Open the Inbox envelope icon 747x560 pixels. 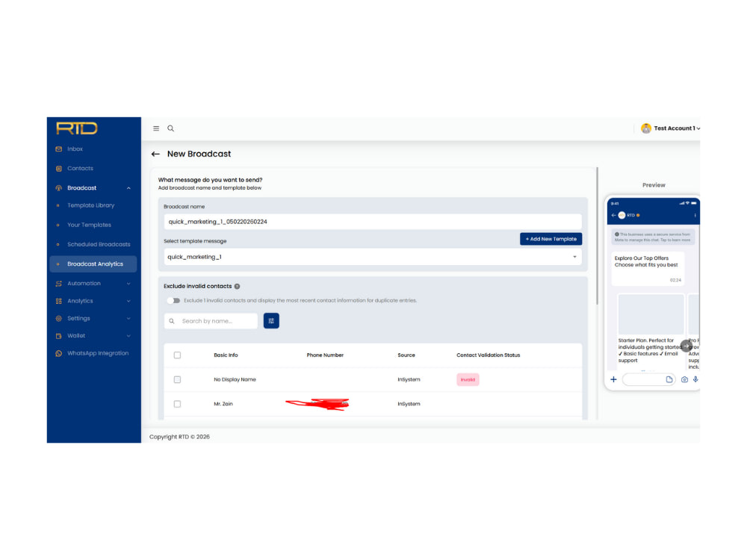click(x=58, y=149)
